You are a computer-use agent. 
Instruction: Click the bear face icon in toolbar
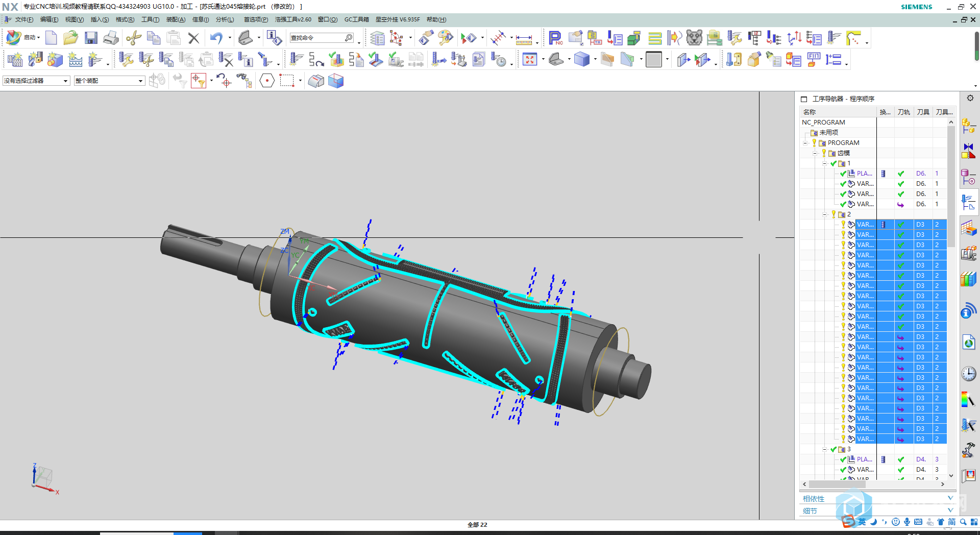click(694, 38)
